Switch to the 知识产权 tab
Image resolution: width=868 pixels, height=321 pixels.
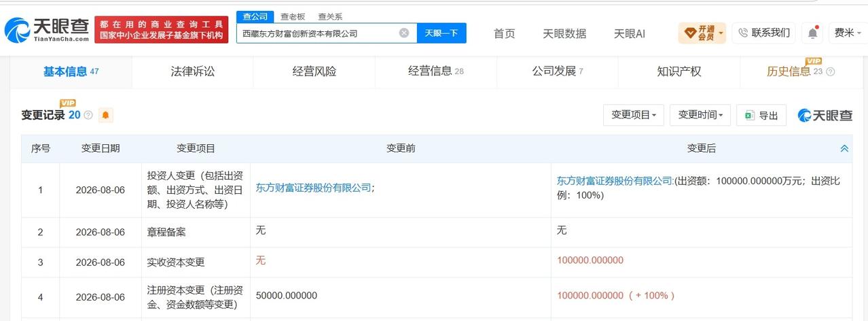coord(679,71)
